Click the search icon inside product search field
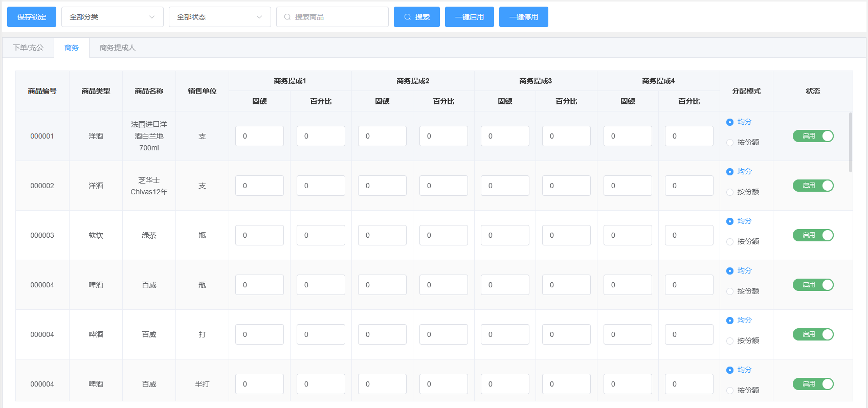The width and height of the screenshot is (868, 408). [287, 17]
